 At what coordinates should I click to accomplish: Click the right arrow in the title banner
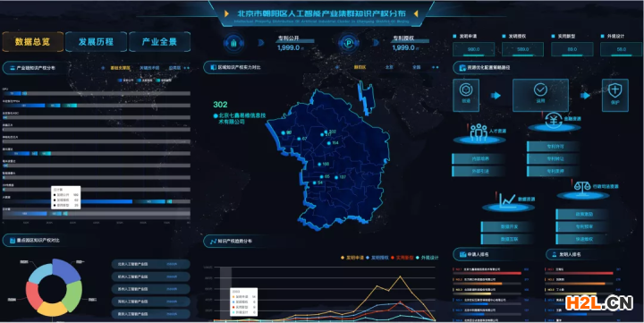[416, 13]
